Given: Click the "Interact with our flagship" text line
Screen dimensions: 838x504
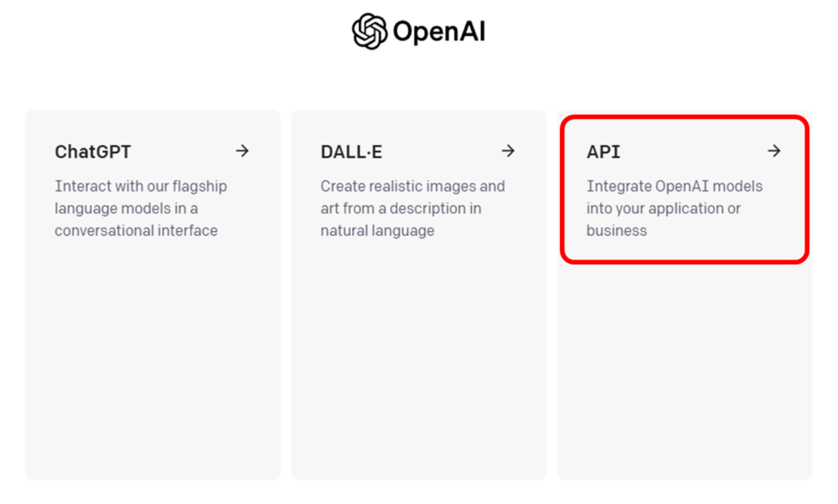Looking at the screenshot, I should 141,187.
